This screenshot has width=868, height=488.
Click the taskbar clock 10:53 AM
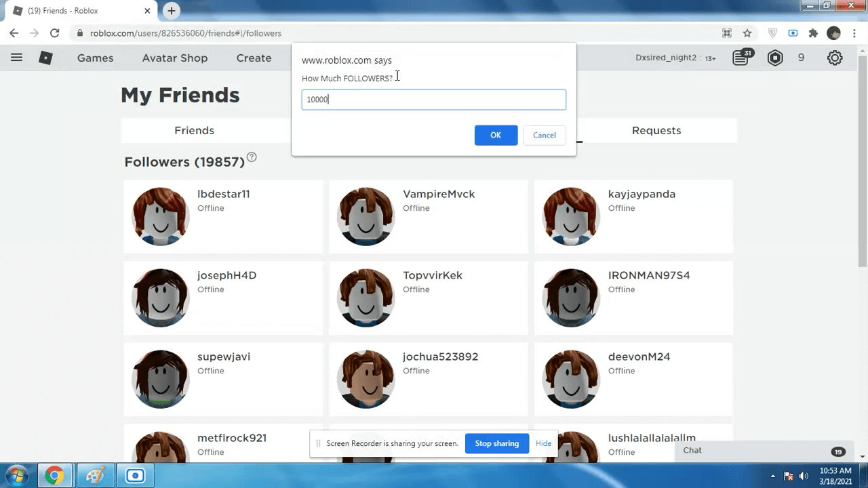(835, 470)
